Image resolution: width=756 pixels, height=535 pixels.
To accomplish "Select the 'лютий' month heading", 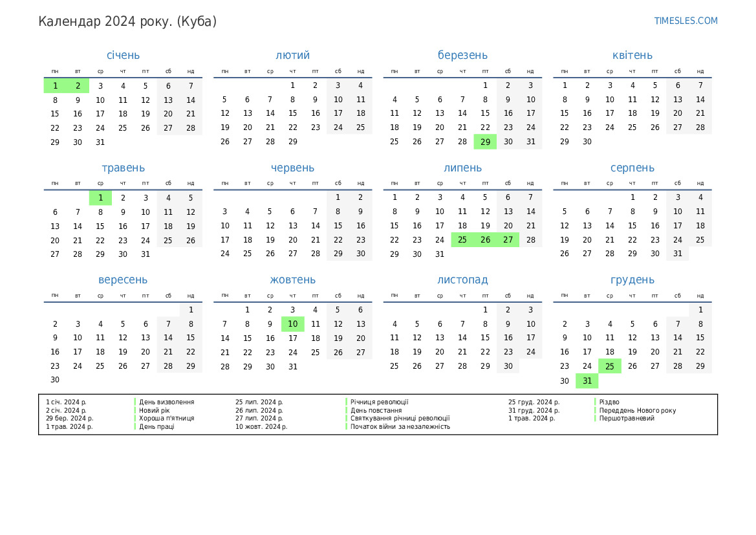I will click(x=293, y=55).
